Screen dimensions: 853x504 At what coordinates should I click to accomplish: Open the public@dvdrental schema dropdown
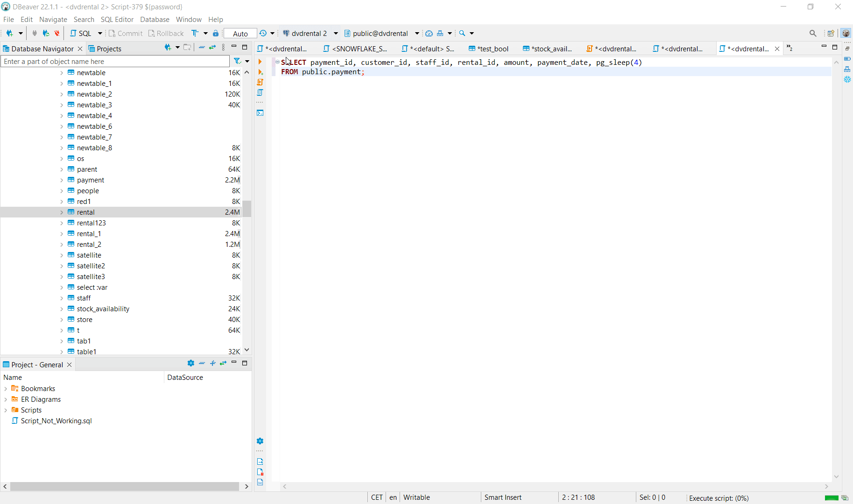417,33
